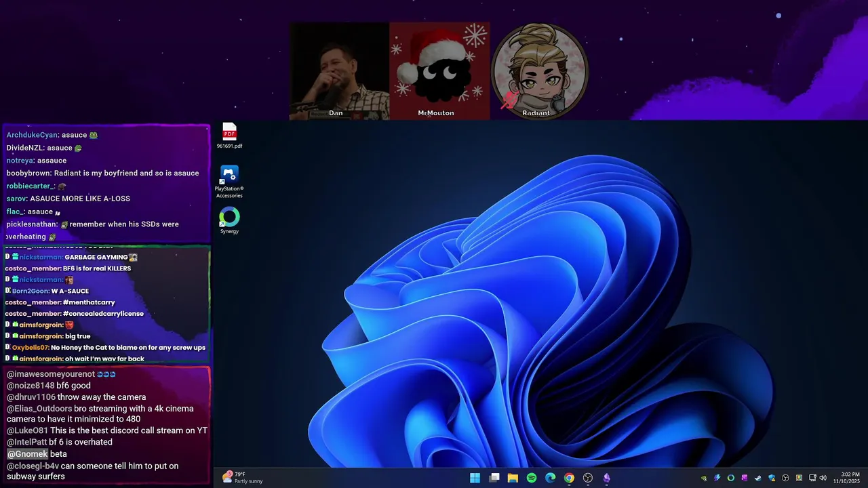The height and width of the screenshot is (488, 868).
Task: Open the weather widget showing 79°F
Action: pos(242,478)
